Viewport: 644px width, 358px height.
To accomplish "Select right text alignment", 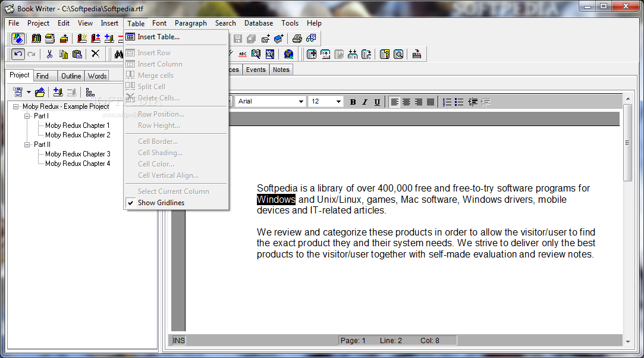I will pos(419,102).
